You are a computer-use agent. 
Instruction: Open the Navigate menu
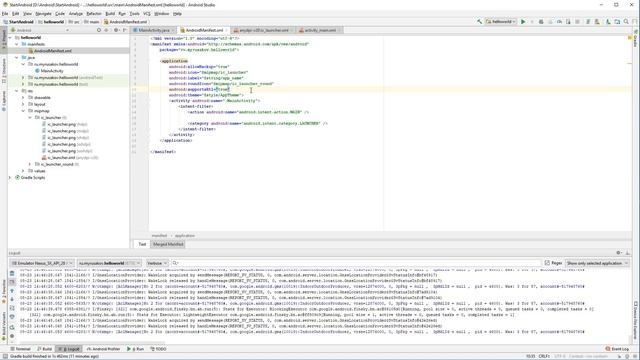(x=43, y=13)
